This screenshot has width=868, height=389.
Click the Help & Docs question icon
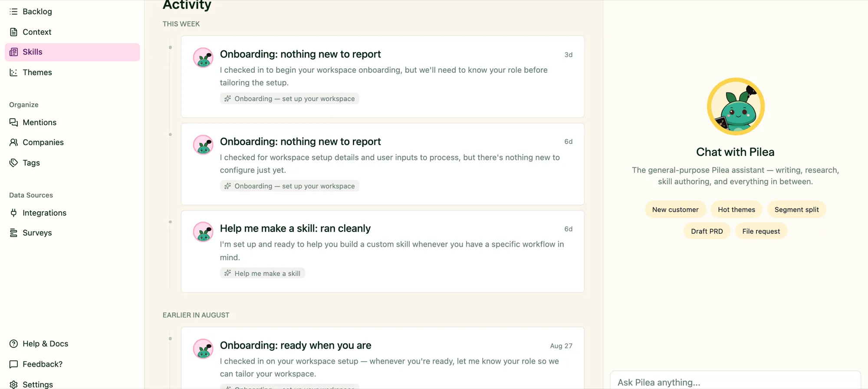pyautogui.click(x=13, y=344)
